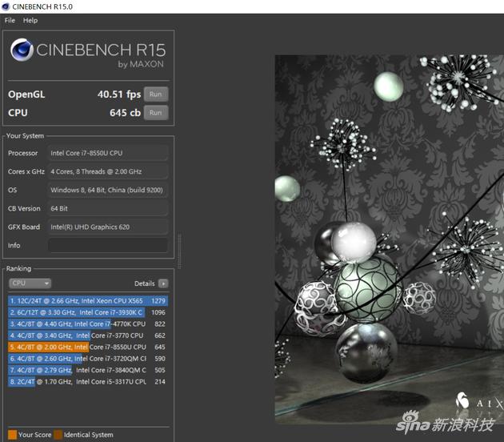This screenshot has height=442, width=504.
Task: Click the Cinebench title bar app icon
Action: click(6, 6)
